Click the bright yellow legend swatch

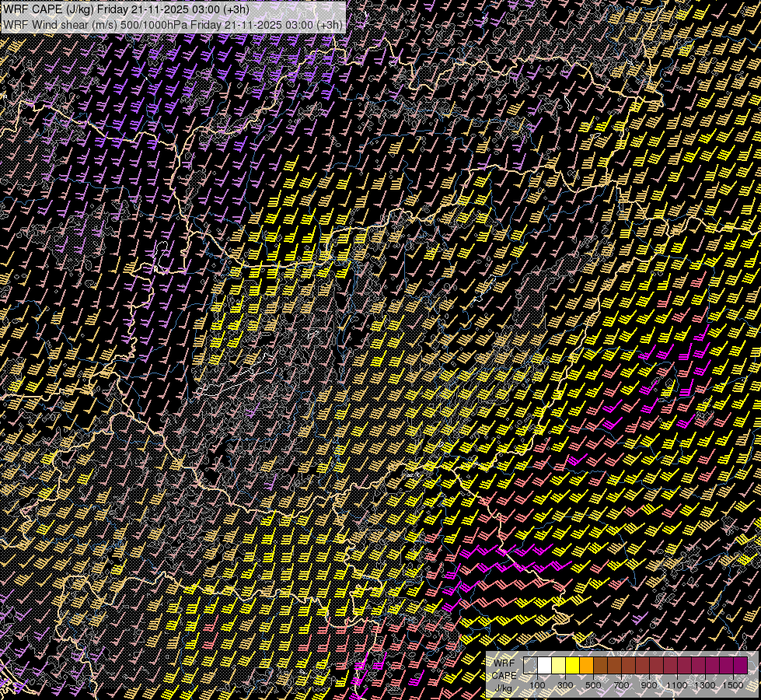(573, 665)
